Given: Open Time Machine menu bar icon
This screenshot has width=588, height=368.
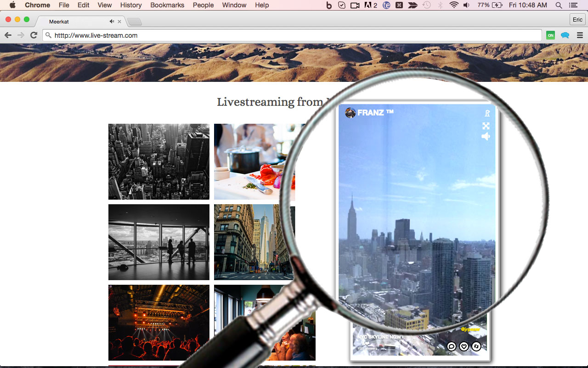Looking at the screenshot, I should pos(427,5).
